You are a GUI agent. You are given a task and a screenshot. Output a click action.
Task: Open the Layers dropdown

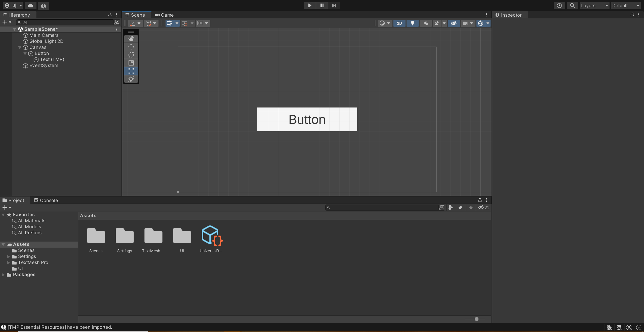tap(594, 6)
